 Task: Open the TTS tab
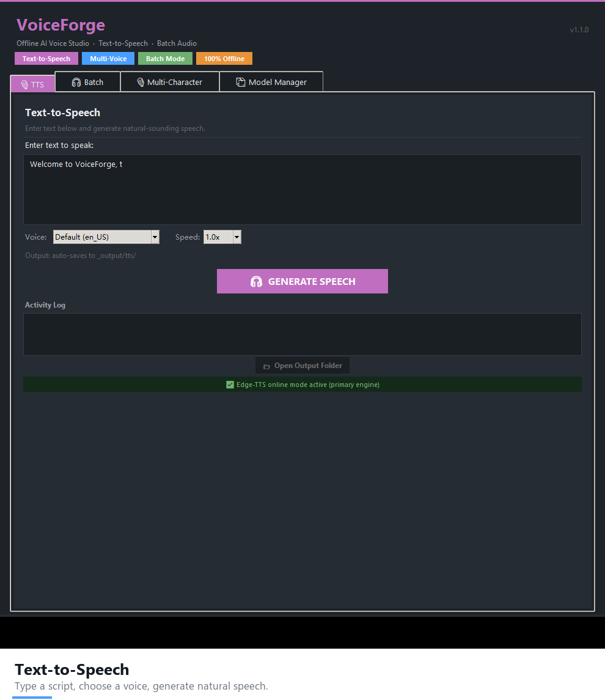pyautogui.click(x=32, y=84)
